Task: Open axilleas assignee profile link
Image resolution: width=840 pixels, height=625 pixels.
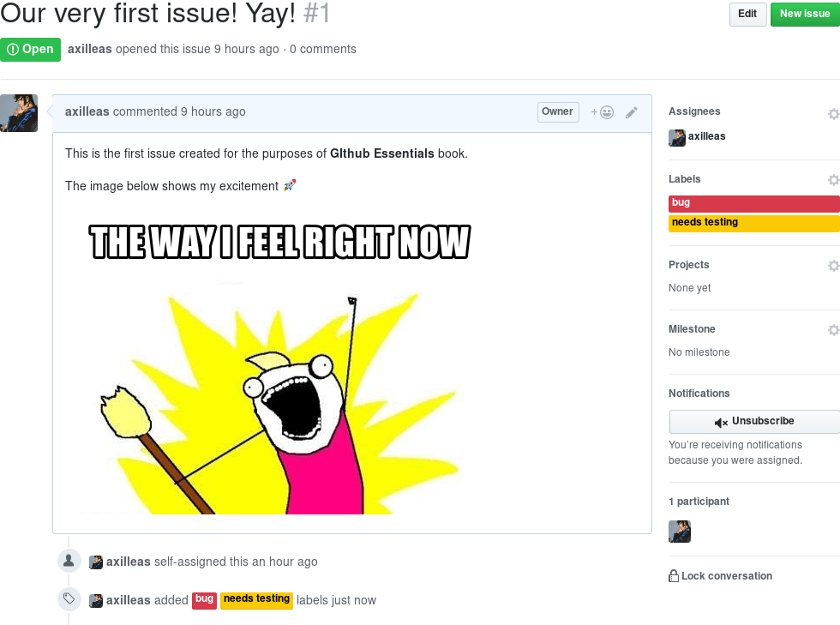Action: coord(706,136)
